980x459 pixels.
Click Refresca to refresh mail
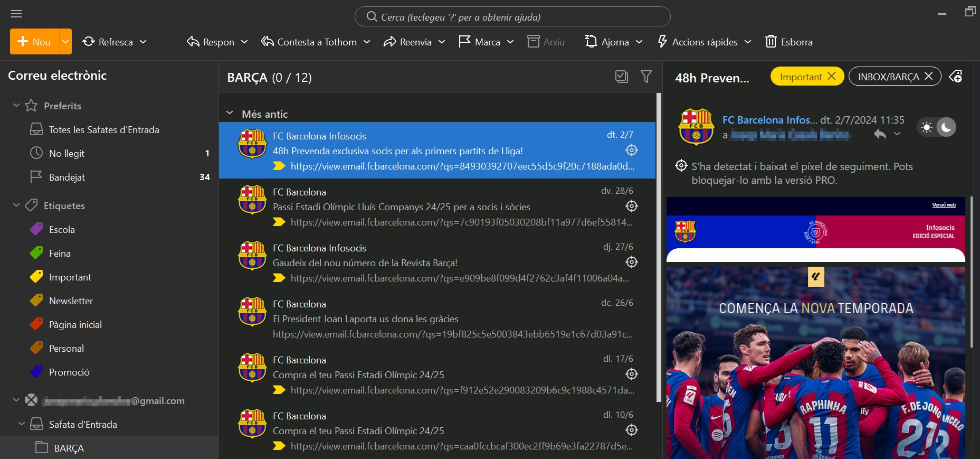click(x=108, y=42)
